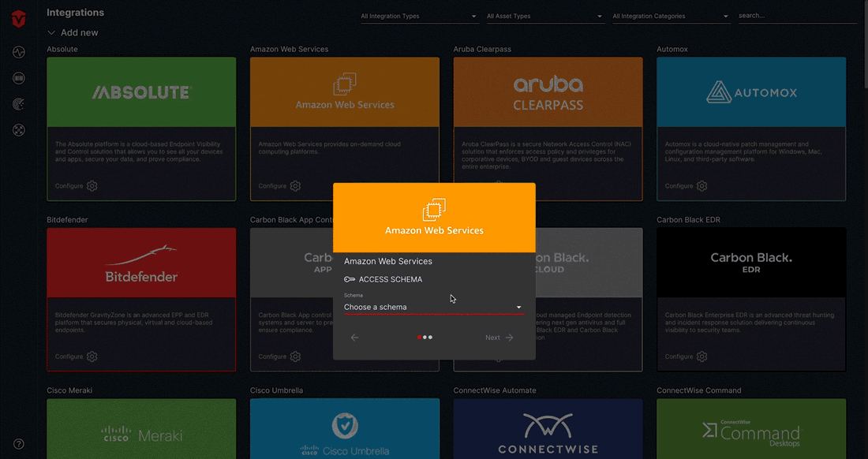The width and height of the screenshot is (868, 459).
Task: Click the back arrow in the dialog
Action: tap(355, 338)
